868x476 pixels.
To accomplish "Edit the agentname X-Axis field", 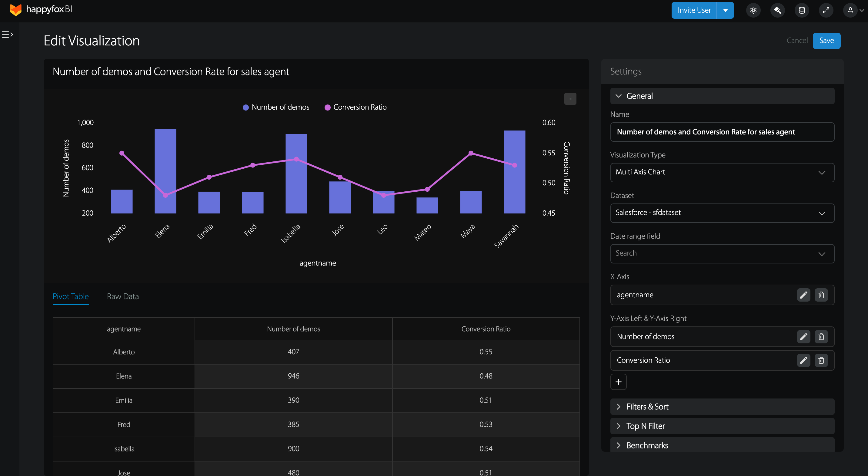I will 803,295.
